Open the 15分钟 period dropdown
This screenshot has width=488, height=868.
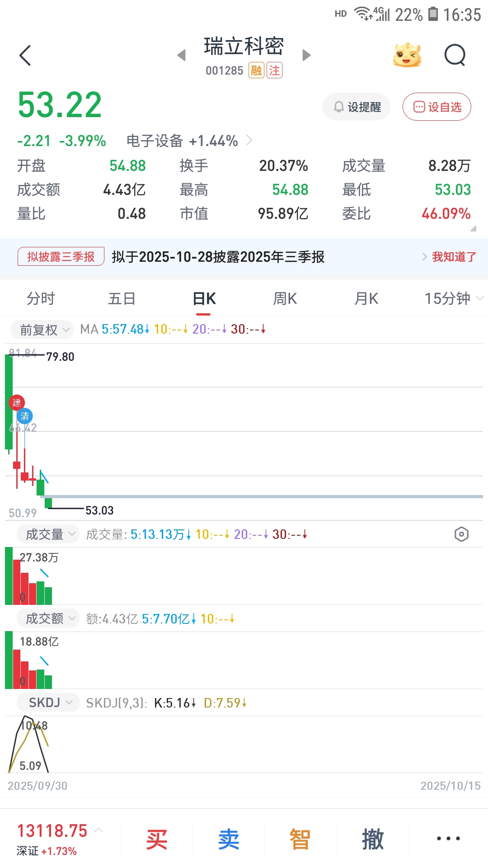pyautogui.click(x=453, y=298)
